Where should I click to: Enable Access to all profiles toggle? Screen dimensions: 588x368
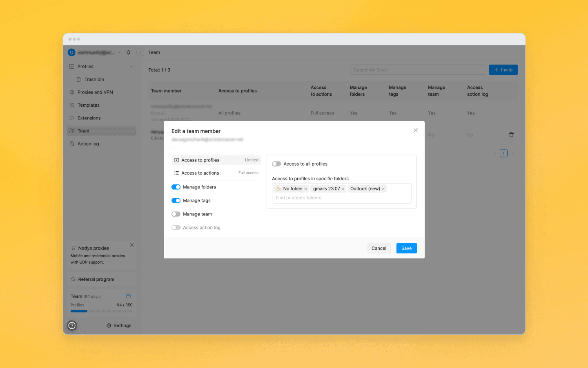tap(276, 164)
